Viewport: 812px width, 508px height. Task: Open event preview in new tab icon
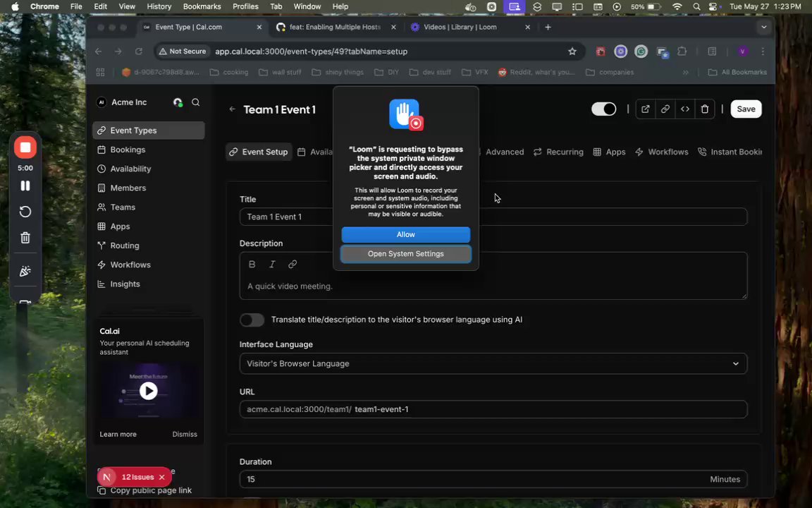pos(645,109)
